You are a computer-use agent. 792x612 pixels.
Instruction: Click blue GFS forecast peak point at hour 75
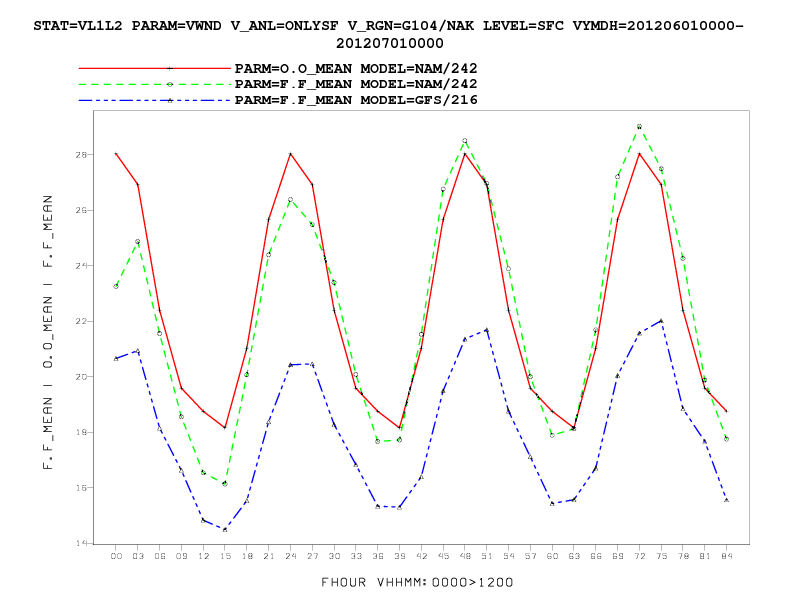click(661, 321)
